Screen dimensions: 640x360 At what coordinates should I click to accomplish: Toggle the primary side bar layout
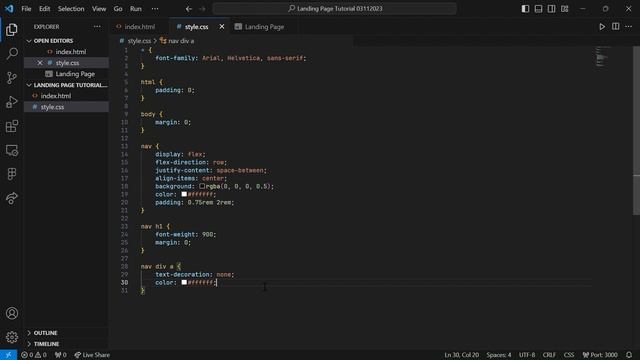[x=525, y=9]
